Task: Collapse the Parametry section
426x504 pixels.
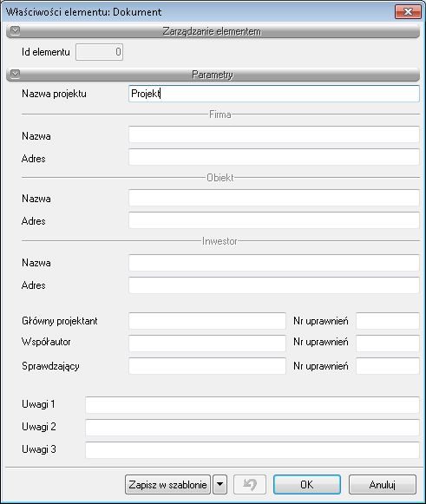Action: coord(15,75)
